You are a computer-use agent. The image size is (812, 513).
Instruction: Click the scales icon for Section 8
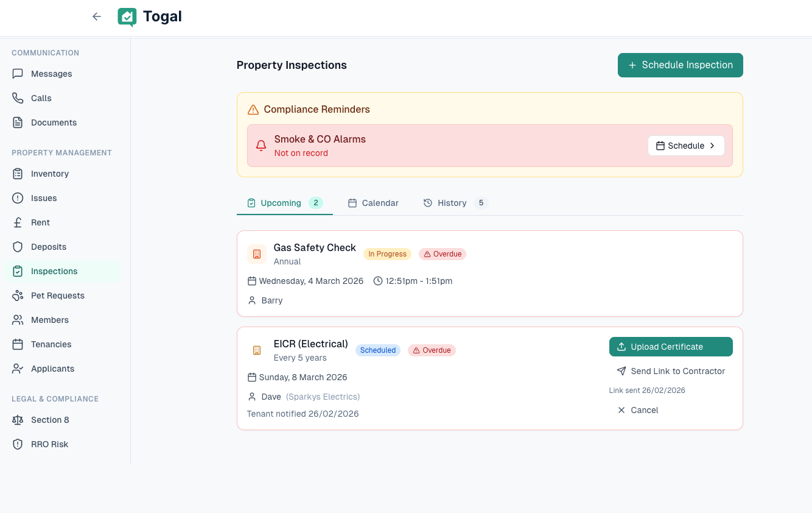[x=18, y=420]
